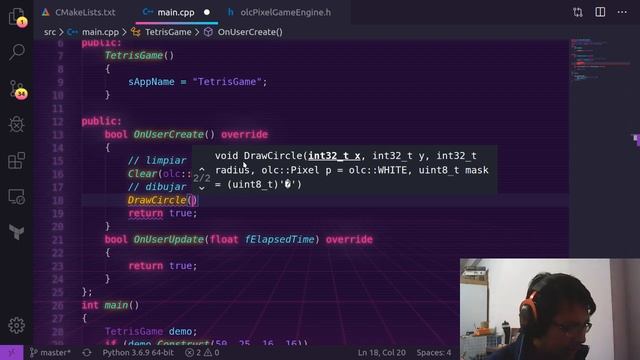Switch to the CMakeLists.txt tab

point(79,12)
